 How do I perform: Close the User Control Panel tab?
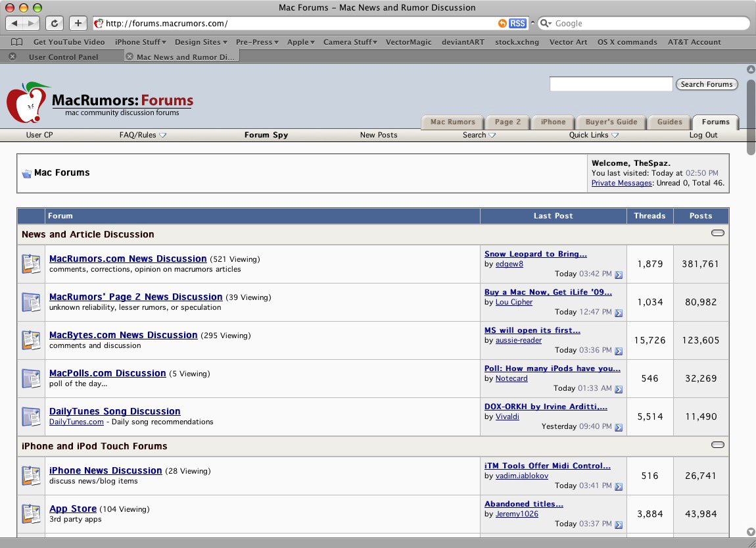[12, 57]
